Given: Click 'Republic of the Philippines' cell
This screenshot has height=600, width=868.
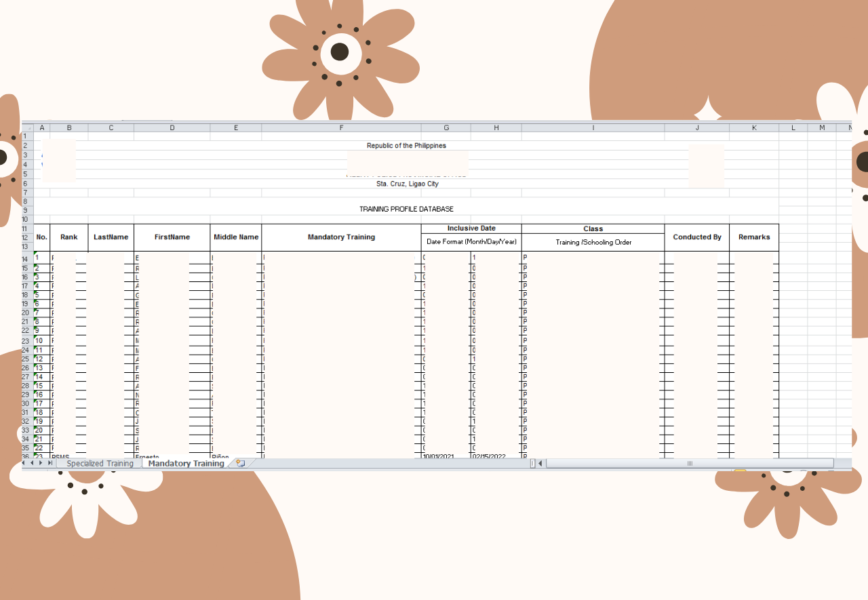Looking at the screenshot, I should (406, 146).
